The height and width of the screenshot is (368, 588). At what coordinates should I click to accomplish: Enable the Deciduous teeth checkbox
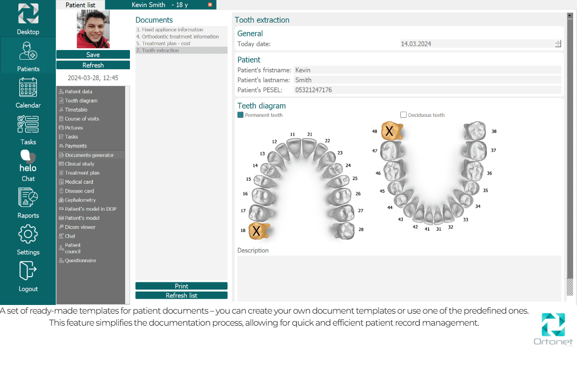click(x=404, y=115)
